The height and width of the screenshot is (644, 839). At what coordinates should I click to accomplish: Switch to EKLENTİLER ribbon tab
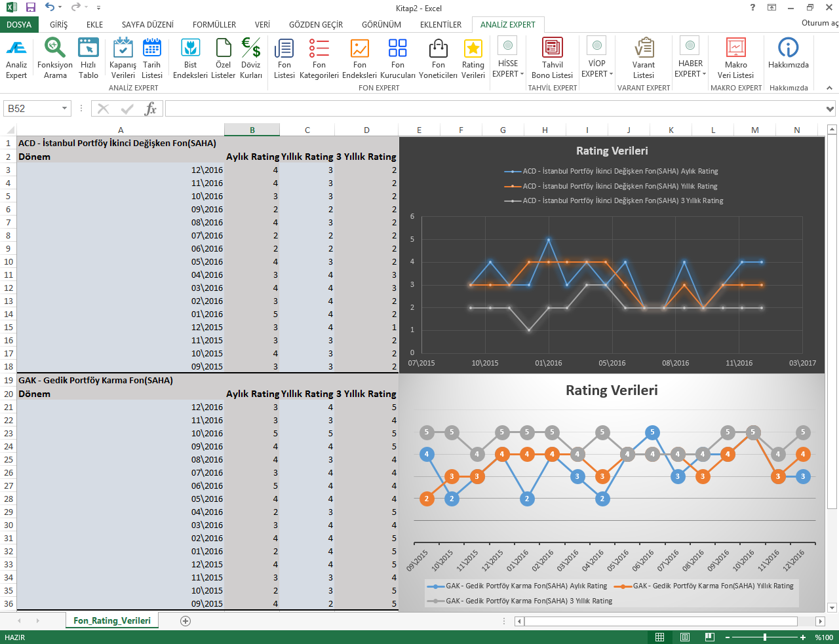coord(440,25)
